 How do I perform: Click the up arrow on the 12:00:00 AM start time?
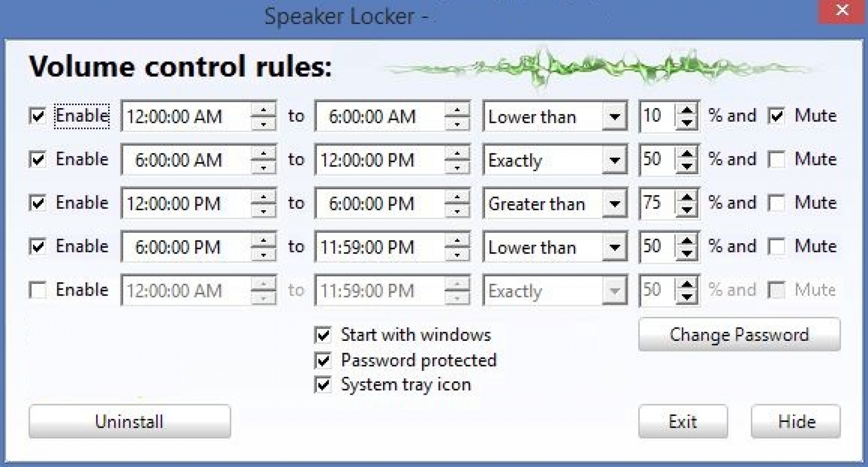(x=264, y=110)
